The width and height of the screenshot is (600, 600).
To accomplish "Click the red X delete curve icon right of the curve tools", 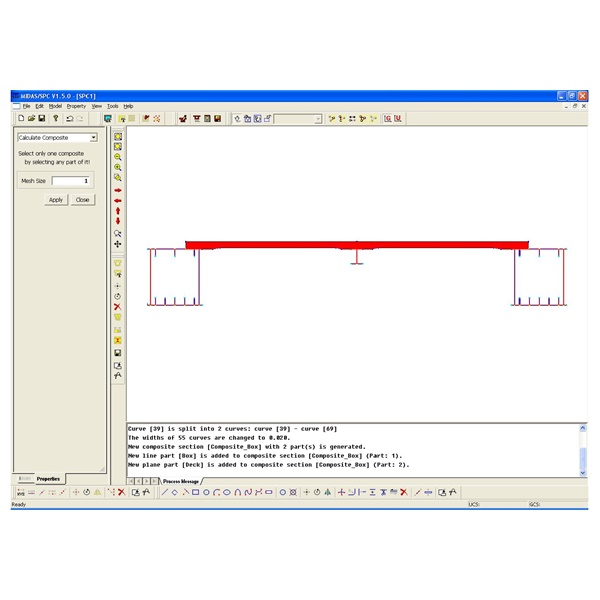I will point(404,492).
